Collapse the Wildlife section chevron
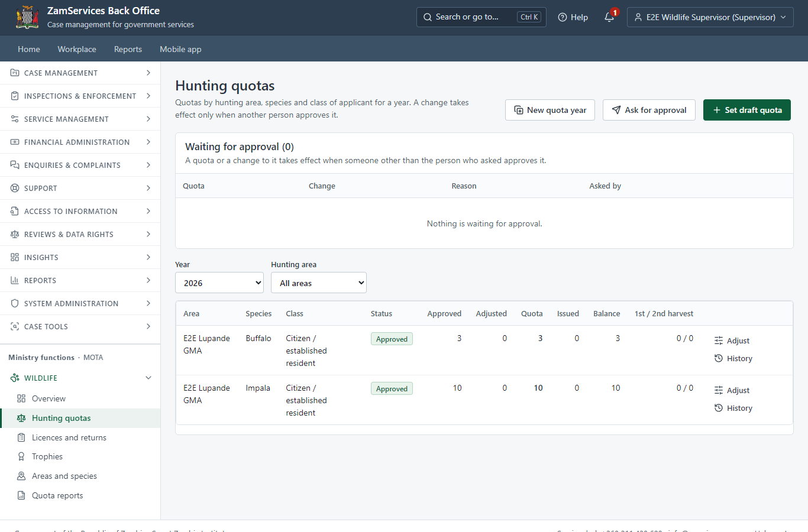This screenshot has height=532, width=808. (x=148, y=378)
